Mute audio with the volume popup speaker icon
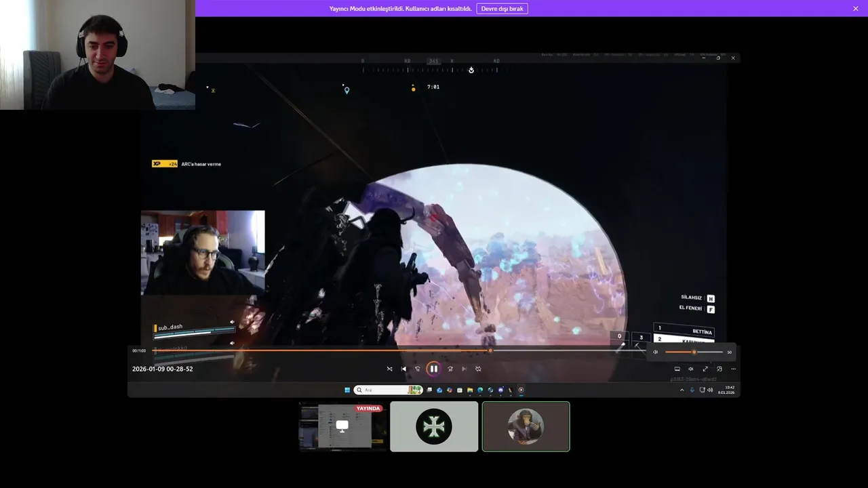 655,352
